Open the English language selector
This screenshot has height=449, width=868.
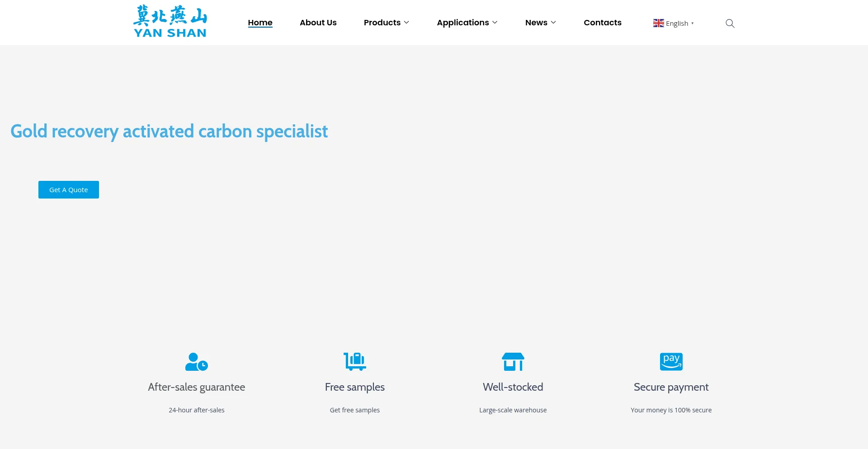click(x=677, y=24)
